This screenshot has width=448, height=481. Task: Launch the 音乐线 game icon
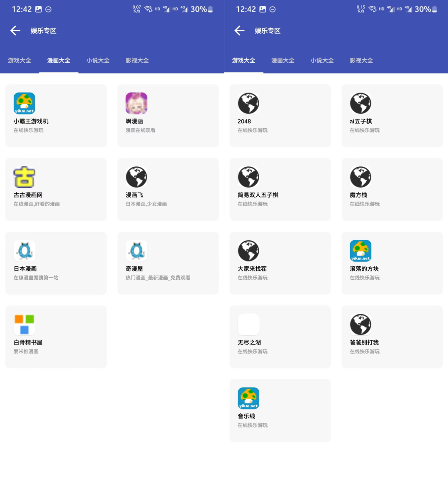(x=248, y=398)
